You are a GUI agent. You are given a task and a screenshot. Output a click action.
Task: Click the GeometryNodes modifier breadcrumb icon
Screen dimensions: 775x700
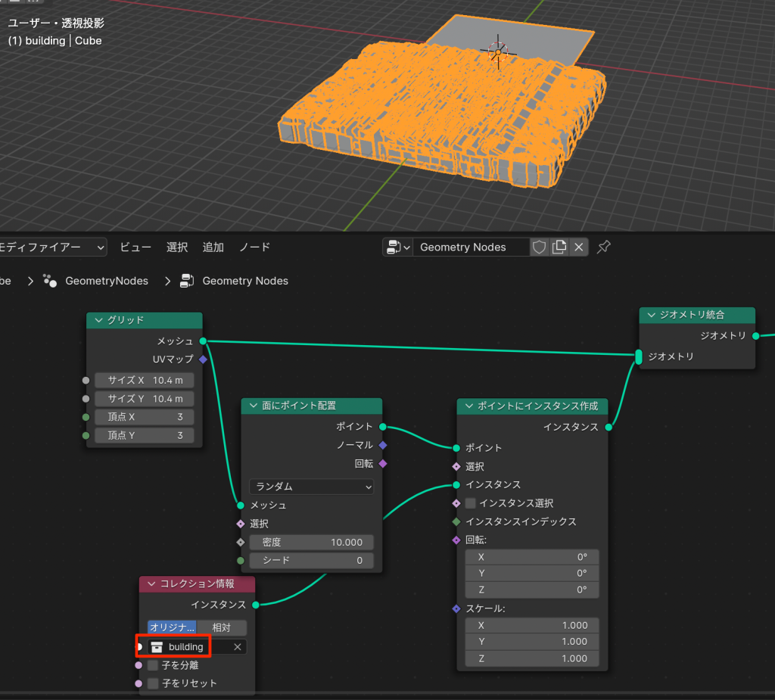pyautogui.click(x=50, y=281)
